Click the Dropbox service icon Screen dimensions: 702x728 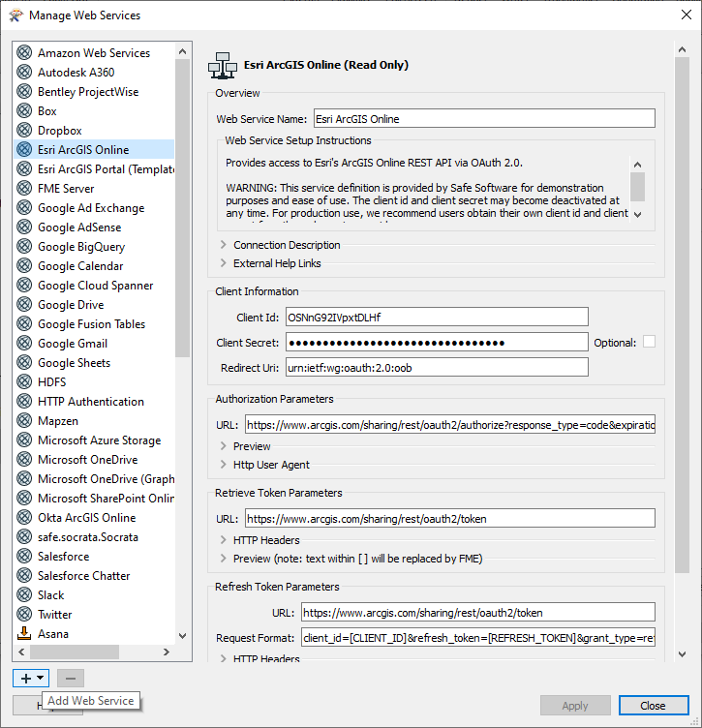[24, 130]
